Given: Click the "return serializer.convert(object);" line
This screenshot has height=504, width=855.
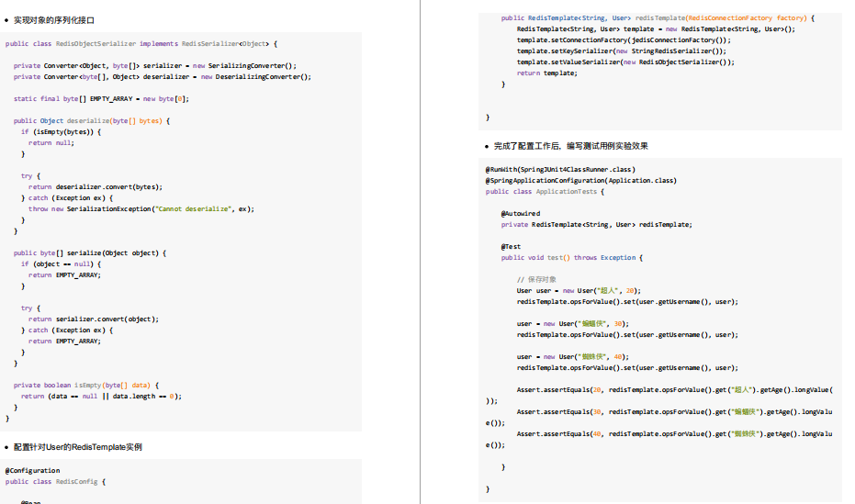Looking at the screenshot, I should 94,319.
